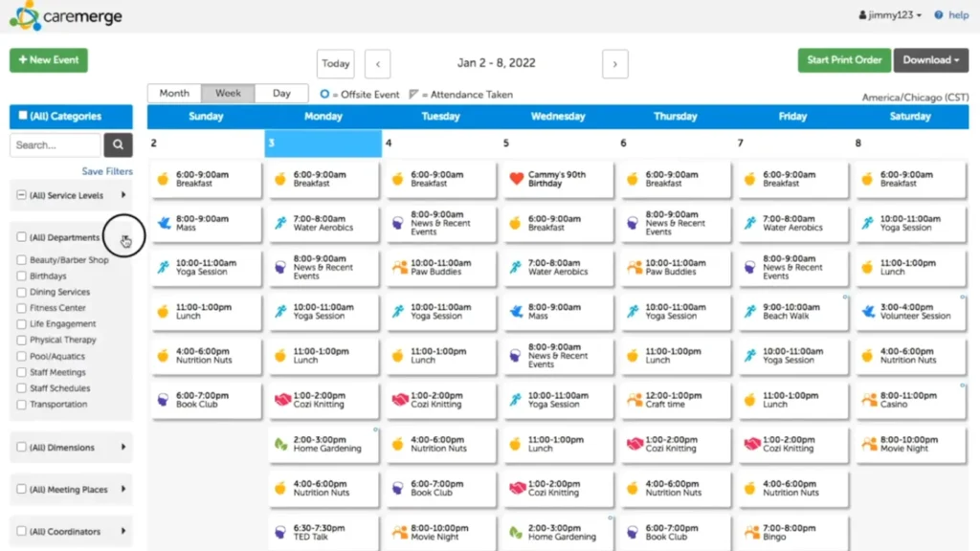Click Thursday Craft time people icon
Image resolution: width=980 pixels, height=551 pixels.
click(x=634, y=400)
